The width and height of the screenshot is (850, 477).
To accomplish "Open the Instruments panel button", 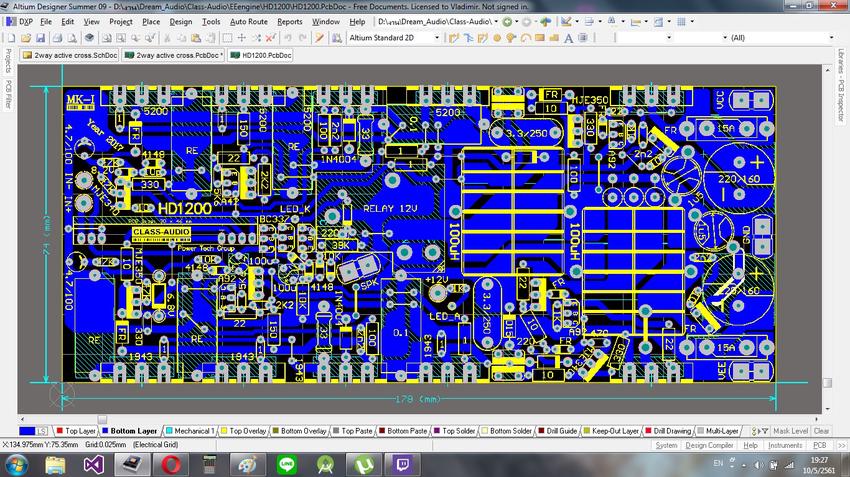I will 785,445.
